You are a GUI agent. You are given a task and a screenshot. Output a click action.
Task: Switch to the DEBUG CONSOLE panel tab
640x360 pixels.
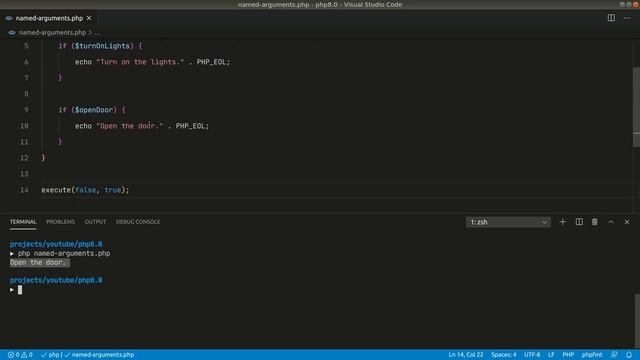tap(138, 222)
